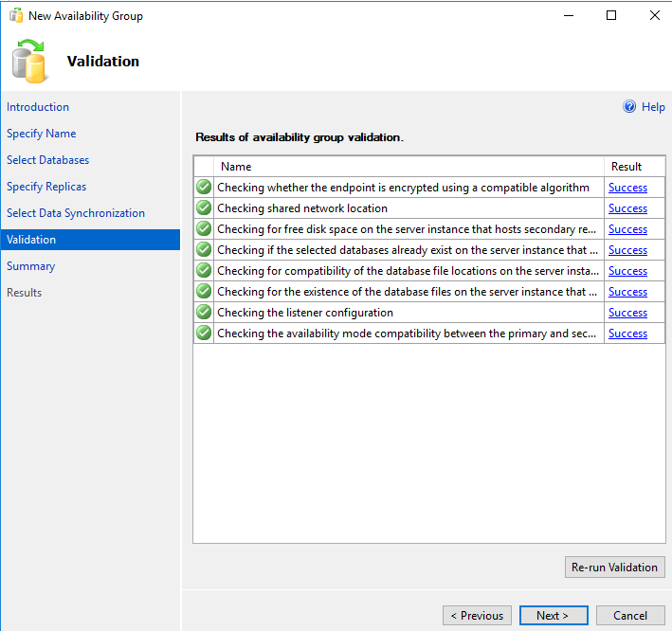Open the Specify Replicas page
The width and height of the screenshot is (672, 631).
click(46, 187)
